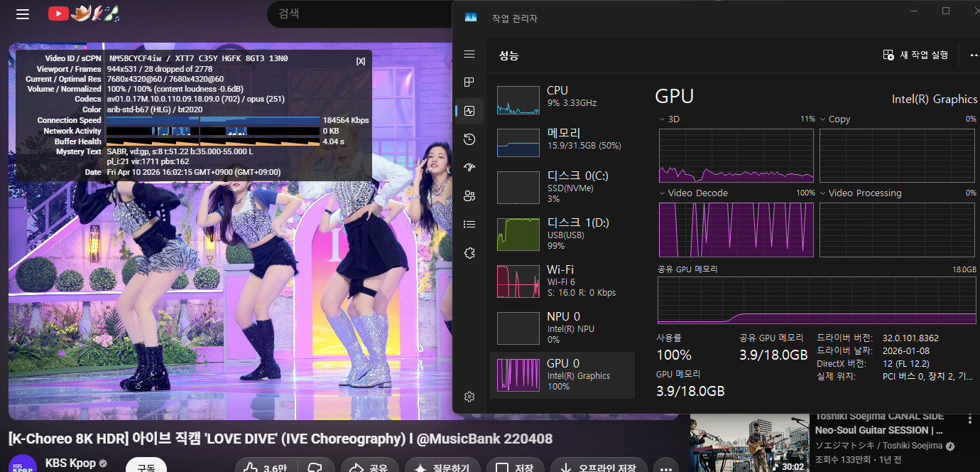Open Task Manager settings gear
This screenshot has height=472, width=980.
[x=469, y=397]
